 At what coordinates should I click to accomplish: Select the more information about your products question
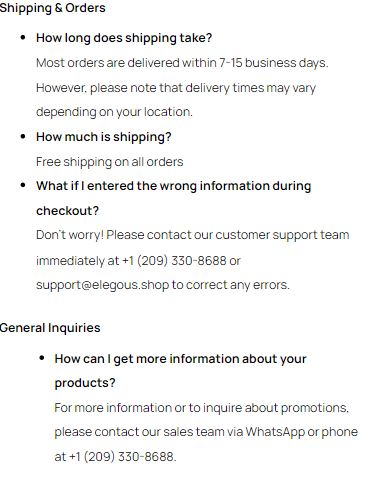click(x=180, y=371)
